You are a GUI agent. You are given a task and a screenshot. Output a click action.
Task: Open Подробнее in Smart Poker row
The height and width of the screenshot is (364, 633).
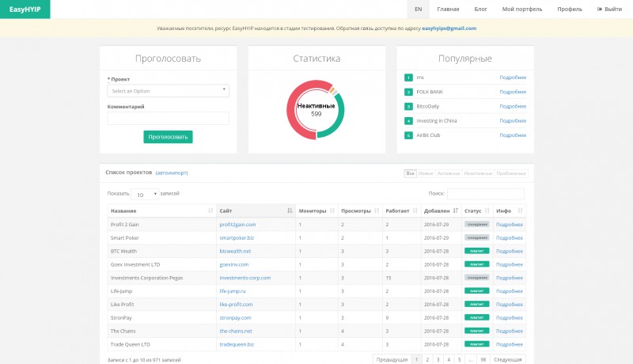[x=509, y=237]
